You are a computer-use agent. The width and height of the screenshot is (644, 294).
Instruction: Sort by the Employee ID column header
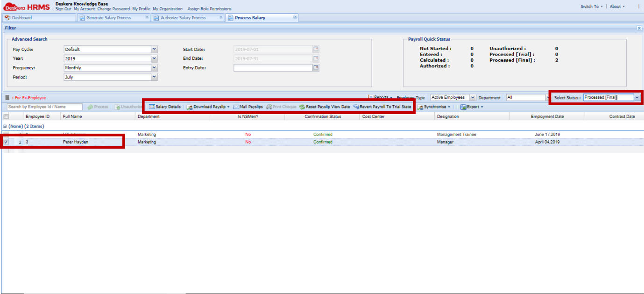point(42,116)
